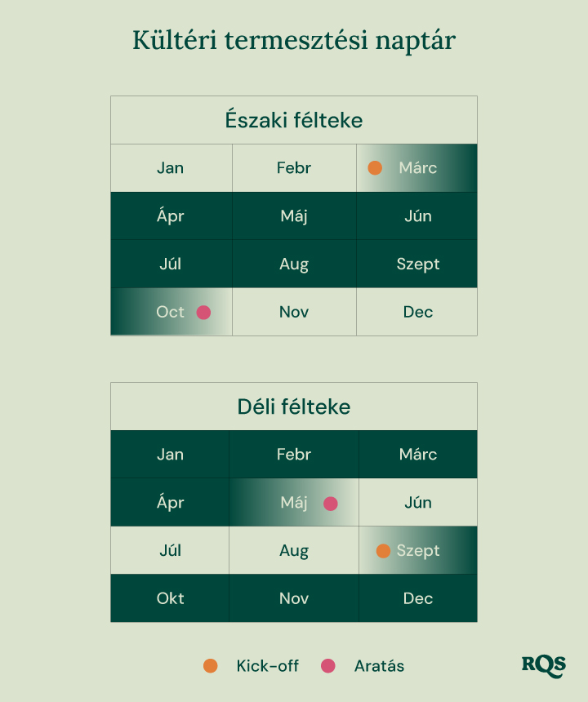Click the RQS logo
The height and width of the screenshot is (702, 588).
pos(544,667)
